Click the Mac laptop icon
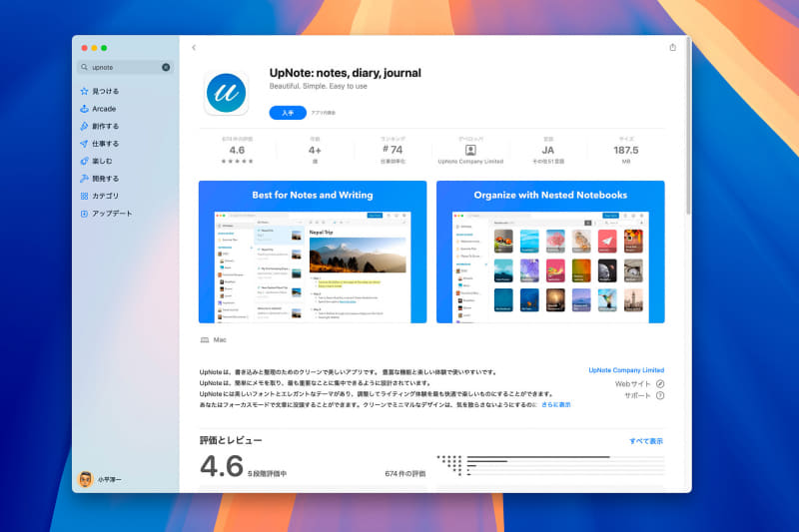Screen dimensions: 799x532 205,340
